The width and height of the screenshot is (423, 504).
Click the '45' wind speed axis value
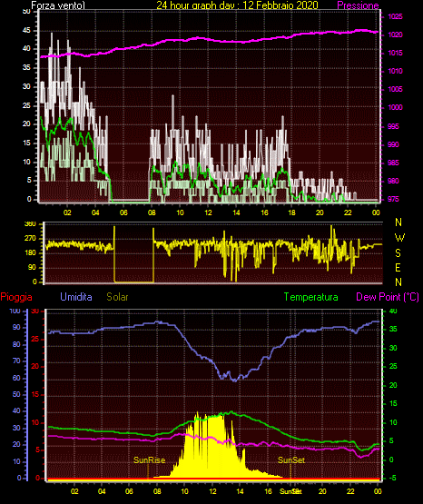click(26, 31)
